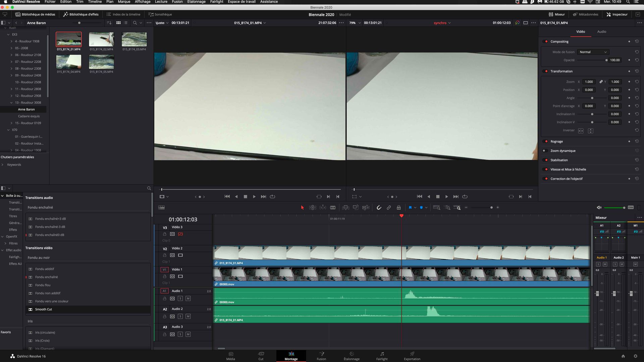Stop playback in the timeline viewer

(438, 196)
